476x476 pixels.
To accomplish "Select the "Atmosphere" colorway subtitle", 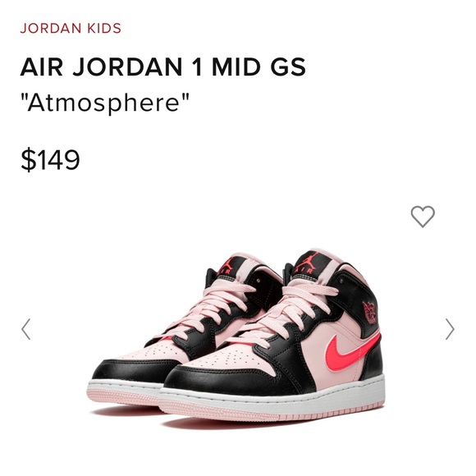I will (105, 103).
